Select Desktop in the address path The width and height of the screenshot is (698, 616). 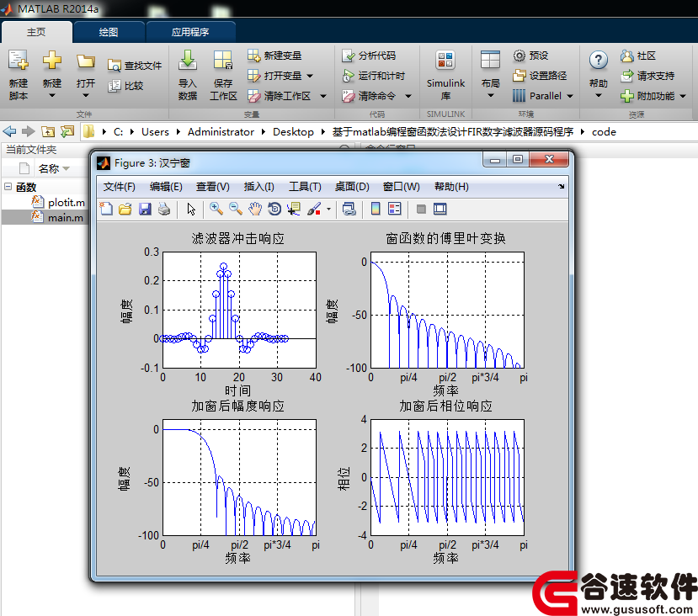[x=293, y=131]
